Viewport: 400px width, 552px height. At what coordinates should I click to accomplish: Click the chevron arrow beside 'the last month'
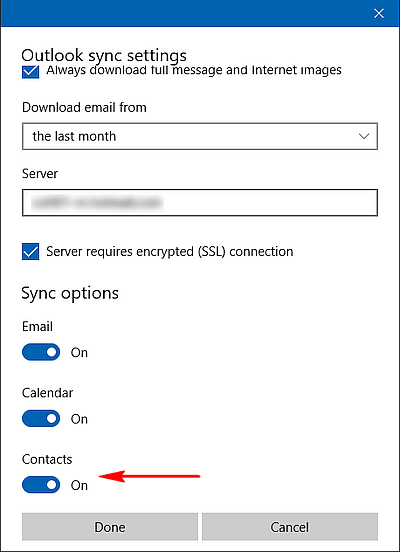click(364, 136)
